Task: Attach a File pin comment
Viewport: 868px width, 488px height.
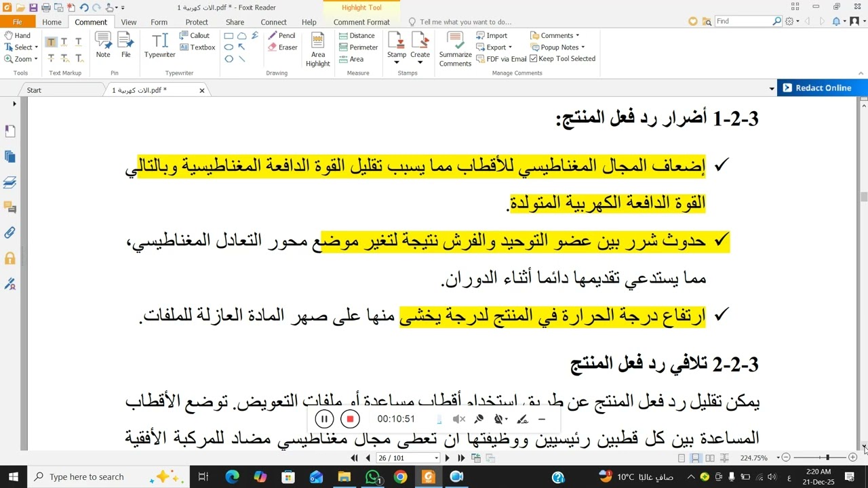Action: pyautogui.click(x=125, y=45)
